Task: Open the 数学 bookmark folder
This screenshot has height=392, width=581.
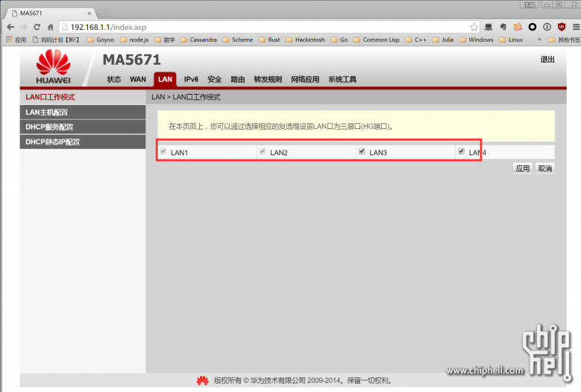Action: [165, 39]
